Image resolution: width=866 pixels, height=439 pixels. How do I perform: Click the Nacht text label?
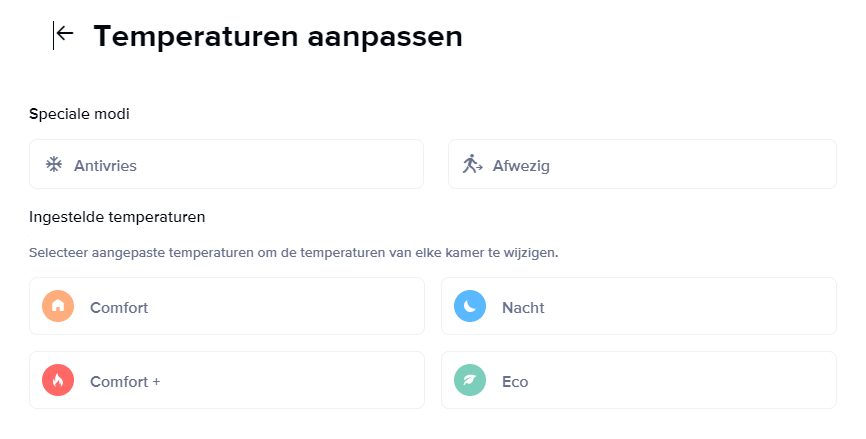(x=523, y=308)
